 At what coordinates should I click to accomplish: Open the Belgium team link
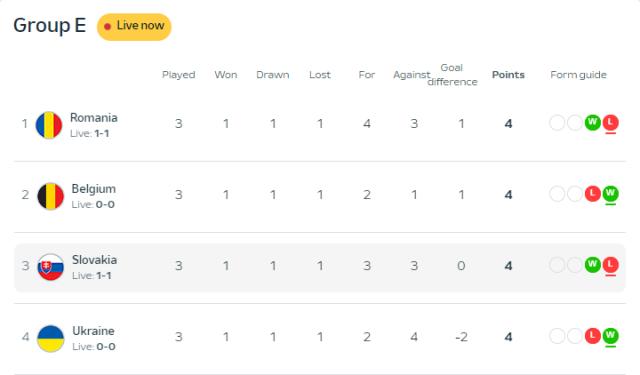pos(93,189)
